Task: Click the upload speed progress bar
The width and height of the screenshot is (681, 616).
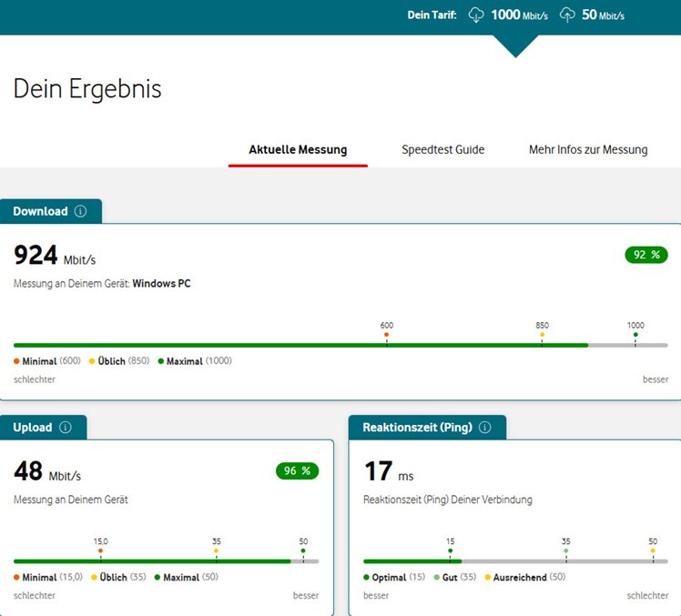Action: coord(166,561)
